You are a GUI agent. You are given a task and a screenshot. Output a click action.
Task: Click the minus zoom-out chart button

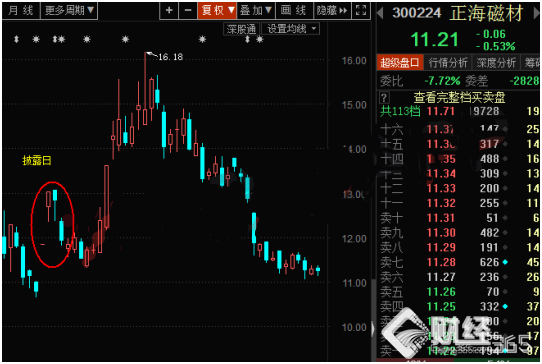point(188,10)
